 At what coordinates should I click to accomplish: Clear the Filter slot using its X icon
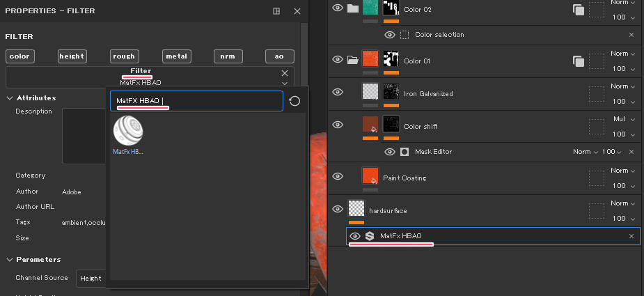[x=284, y=73]
